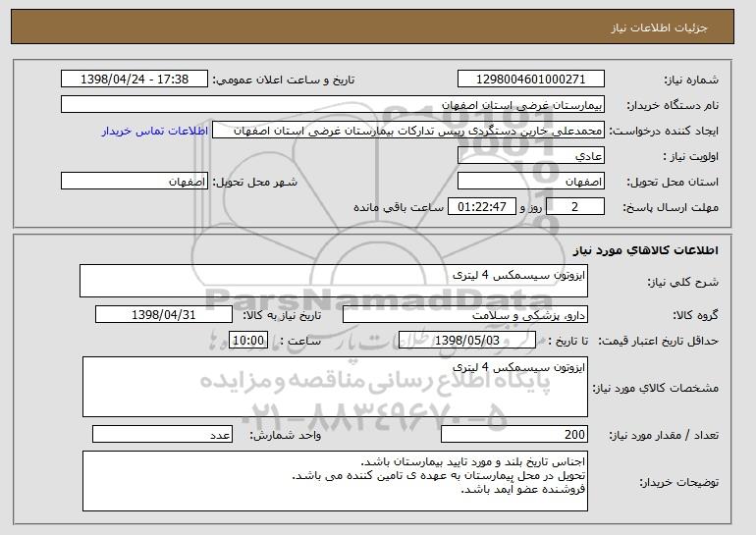Click the مشخصات کالای مورد نیاز text area
This screenshot has height=535, width=756.
tap(335, 387)
